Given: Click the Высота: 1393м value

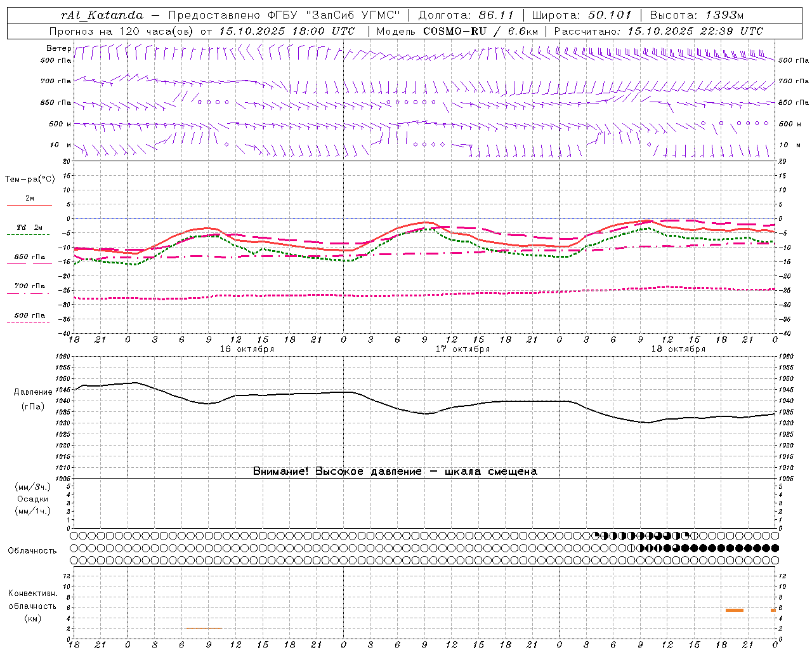Looking at the screenshot, I should click(697, 15).
